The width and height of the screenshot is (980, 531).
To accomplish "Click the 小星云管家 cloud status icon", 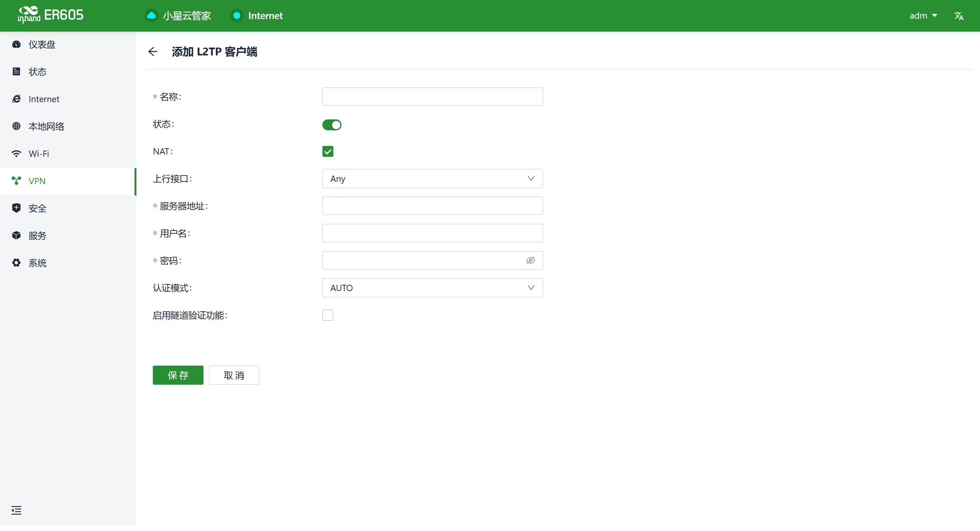I will point(151,16).
